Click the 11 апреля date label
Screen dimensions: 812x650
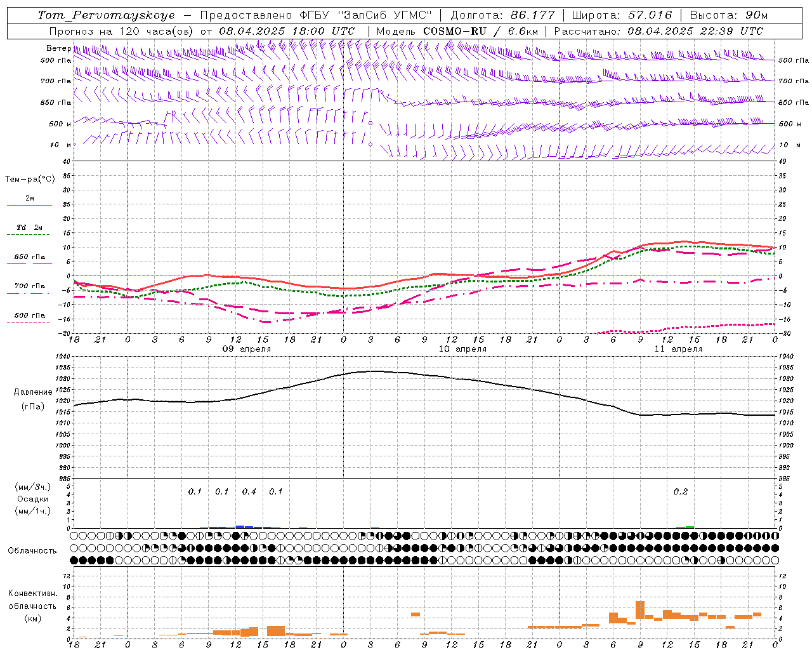tap(678, 349)
